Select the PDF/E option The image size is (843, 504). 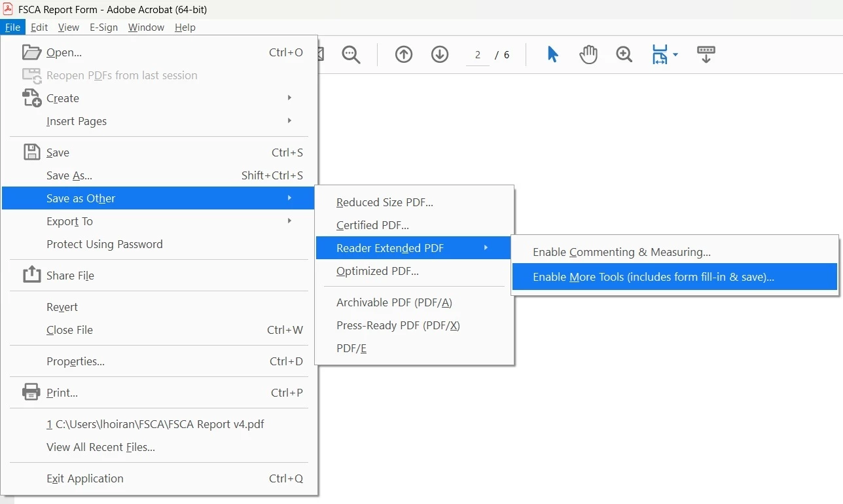[x=414, y=348]
